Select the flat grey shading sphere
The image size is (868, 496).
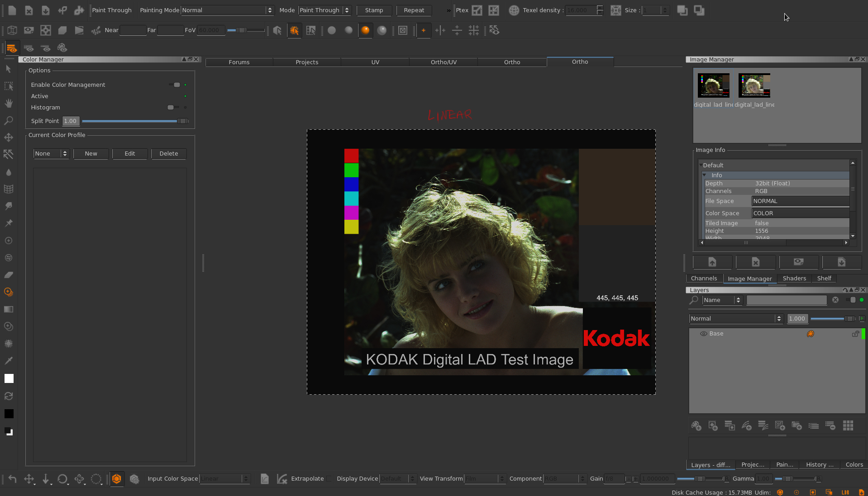[x=332, y=30]
